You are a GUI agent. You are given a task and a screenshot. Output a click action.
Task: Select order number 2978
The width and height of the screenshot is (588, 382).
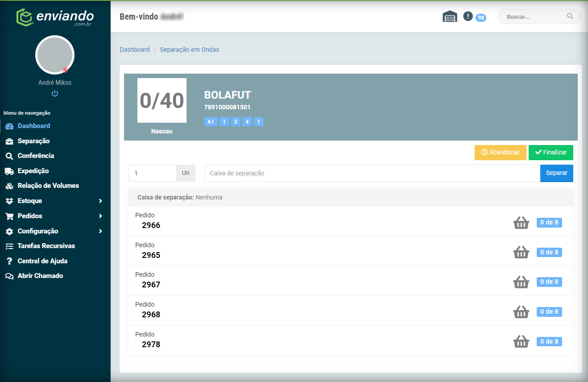[151, 345]
